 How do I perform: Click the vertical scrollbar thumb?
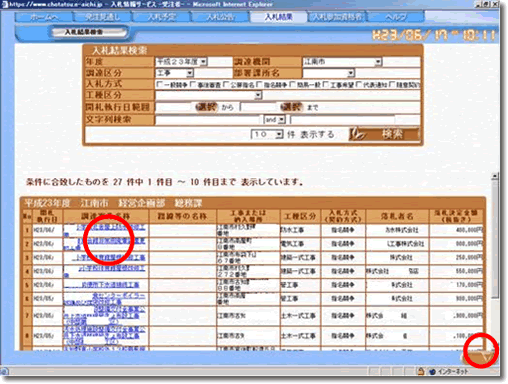click(496, 239)
